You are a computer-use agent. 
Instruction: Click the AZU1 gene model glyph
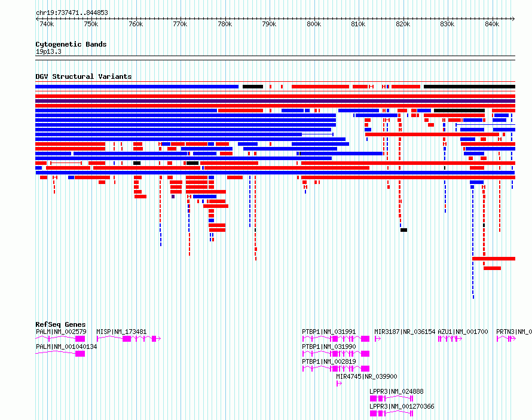tap(450, 339)
